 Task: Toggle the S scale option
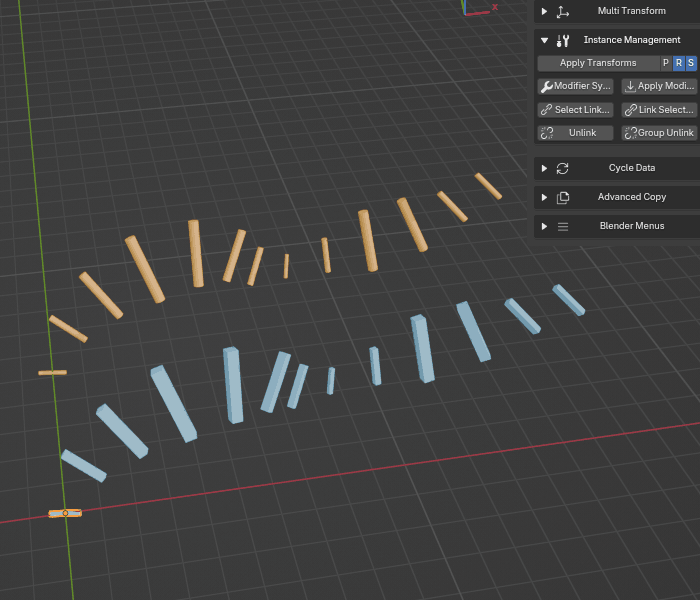691,63
